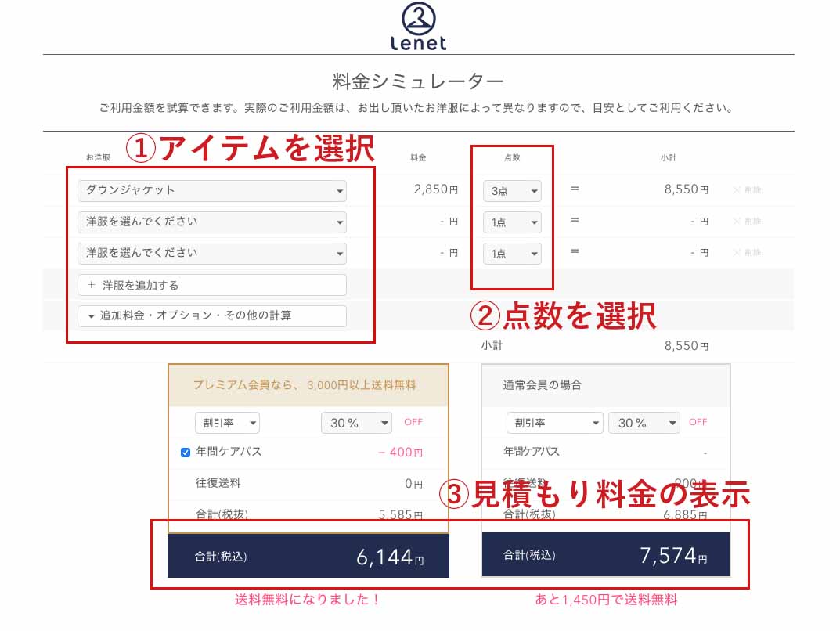Click the 洋服を追加する button

(211, 284)
